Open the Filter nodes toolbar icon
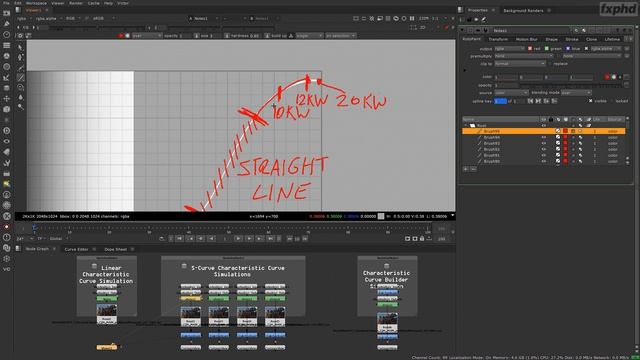Screen dimensions: 640x360 pos(7,67)
